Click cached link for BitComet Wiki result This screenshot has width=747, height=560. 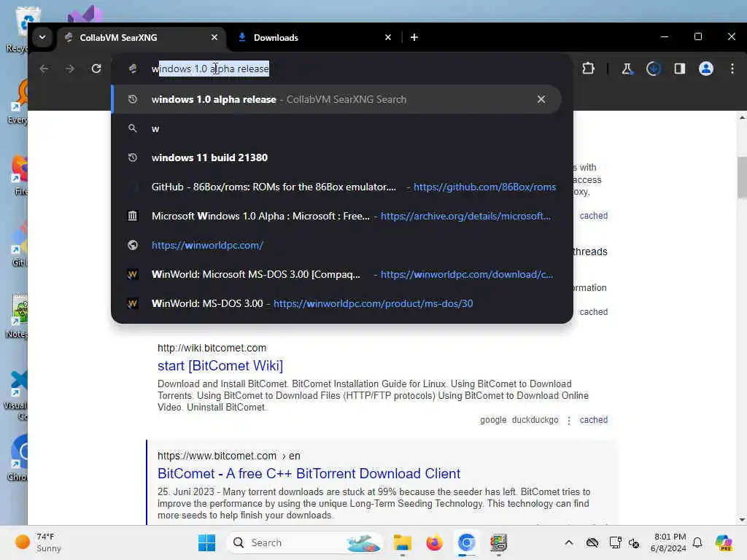[x=593, y=419]
